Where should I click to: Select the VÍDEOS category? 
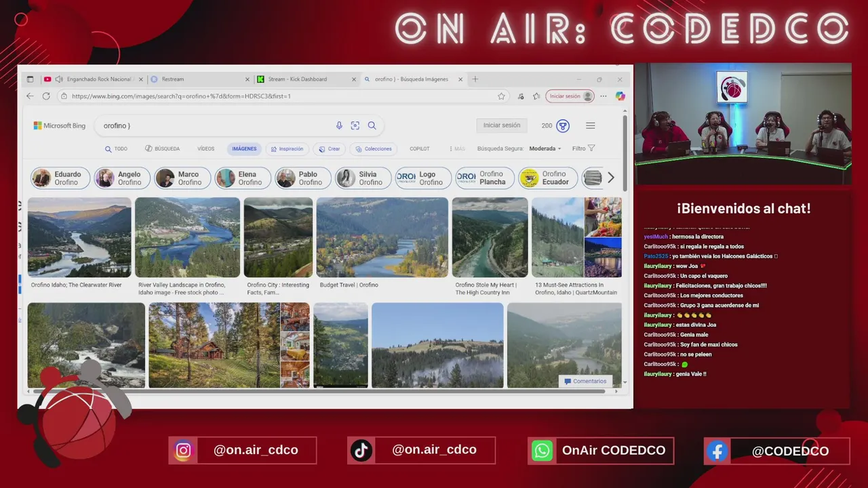click(x=205, y=148)
